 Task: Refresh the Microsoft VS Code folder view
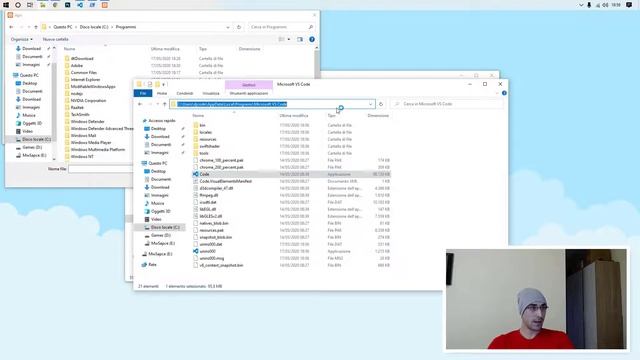[x=381, y=104]
